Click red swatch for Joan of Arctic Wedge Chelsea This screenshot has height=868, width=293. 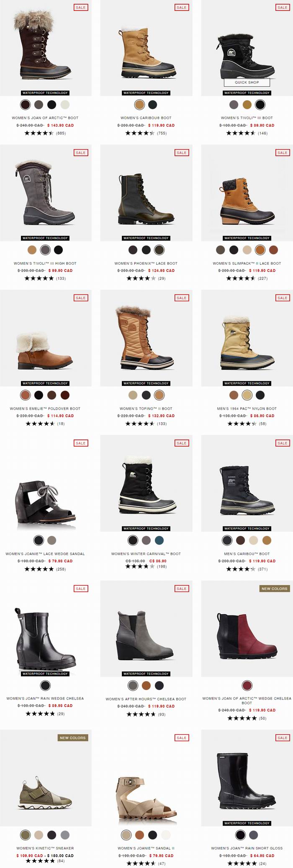point(247,686)
